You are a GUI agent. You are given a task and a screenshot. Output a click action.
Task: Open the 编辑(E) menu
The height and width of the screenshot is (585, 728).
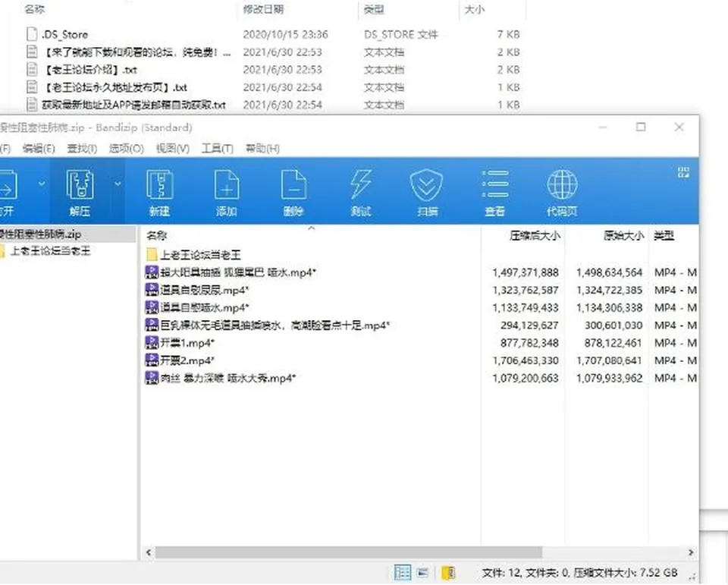39,149
